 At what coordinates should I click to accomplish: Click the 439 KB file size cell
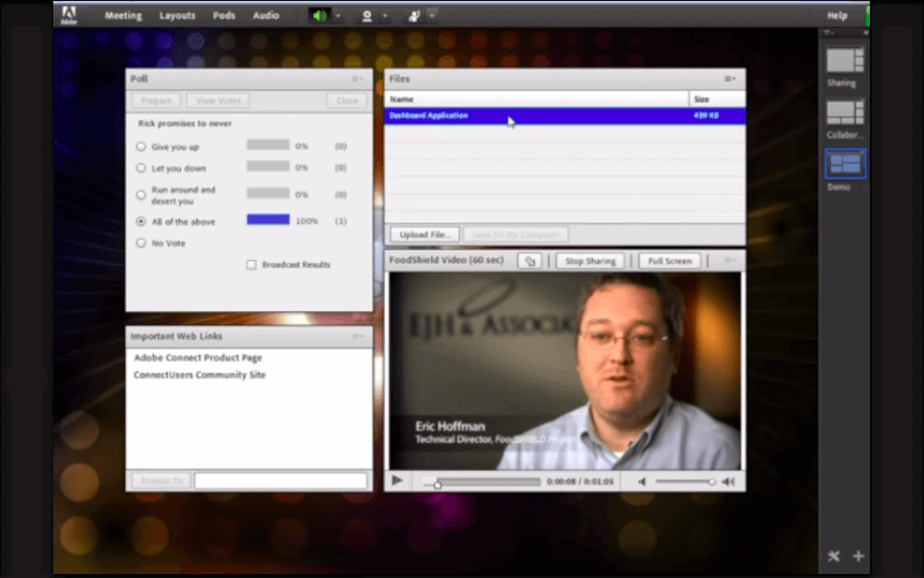(x=706, y=116)
